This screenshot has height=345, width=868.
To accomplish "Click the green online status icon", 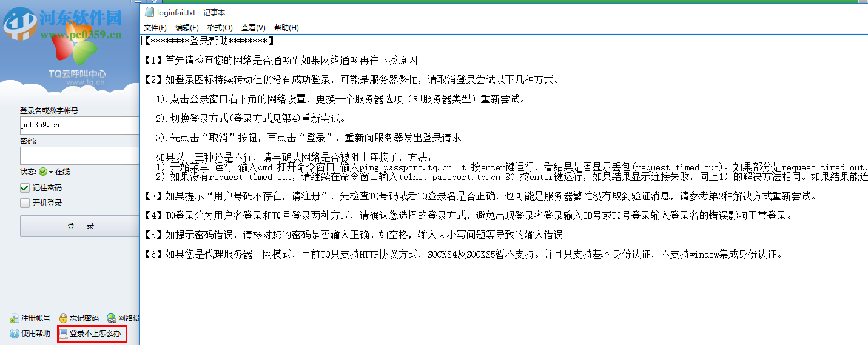I will click(x=43, y=172).
